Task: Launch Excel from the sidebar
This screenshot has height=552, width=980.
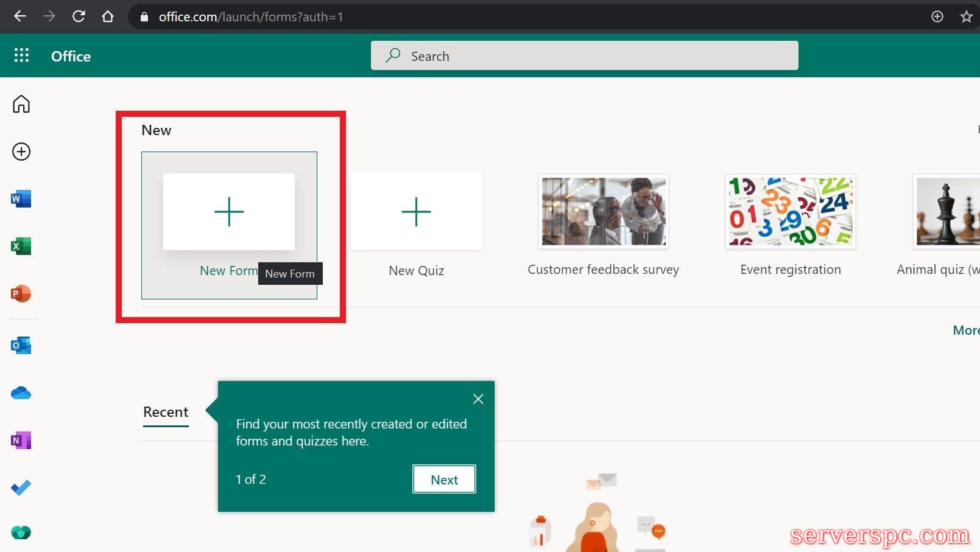Action: point(21,246)
